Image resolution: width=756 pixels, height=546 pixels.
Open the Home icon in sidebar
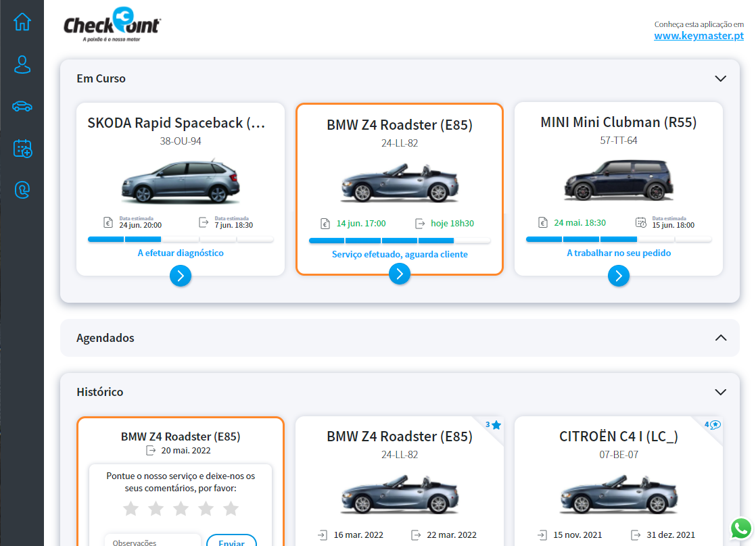pyautogui.click(x=22, y=22)
